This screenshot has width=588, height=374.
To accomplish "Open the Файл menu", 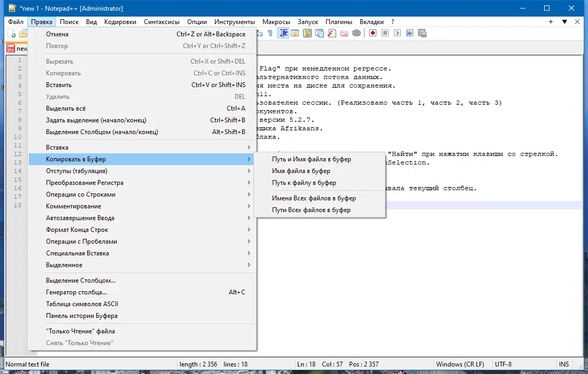I will (x=16, y=22).
